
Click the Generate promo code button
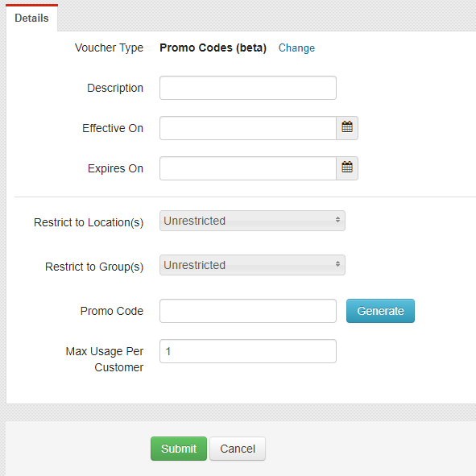(380, 311)
